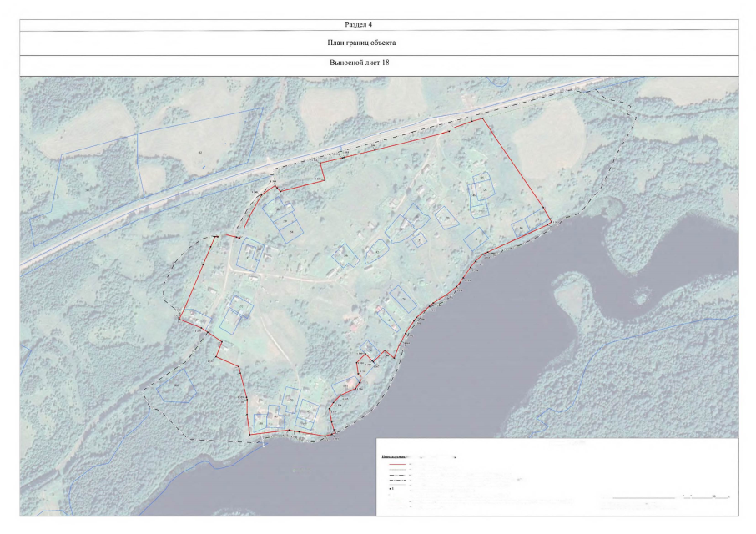Select the "Раздел 4" header row
The width and height of the screenshot is (756, 534).
(x=379, y=24)
